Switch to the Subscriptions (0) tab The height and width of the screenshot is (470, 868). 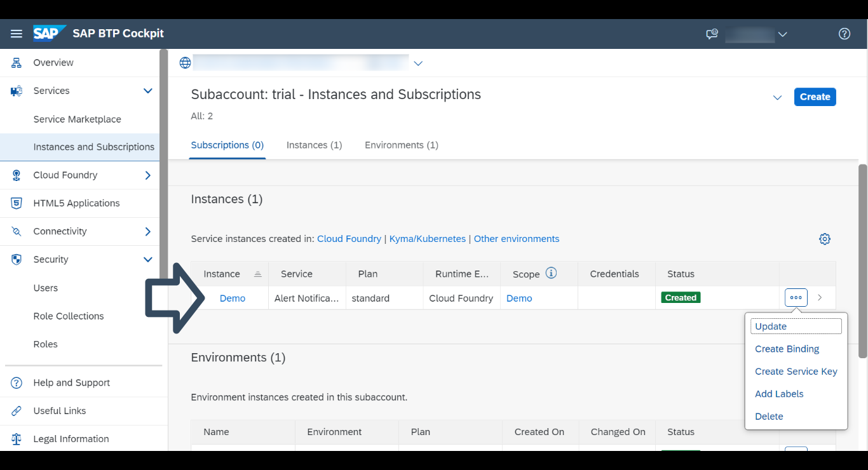[227, 145]
